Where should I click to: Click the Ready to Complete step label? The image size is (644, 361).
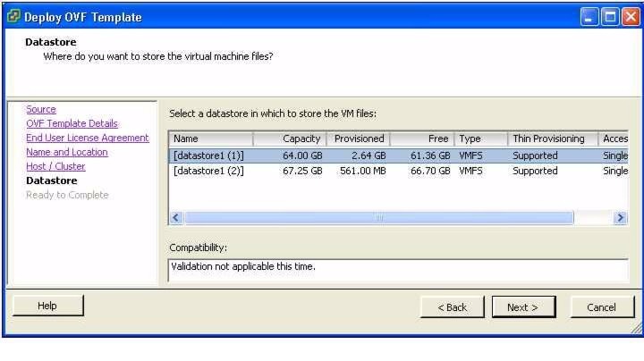point(67,195)
